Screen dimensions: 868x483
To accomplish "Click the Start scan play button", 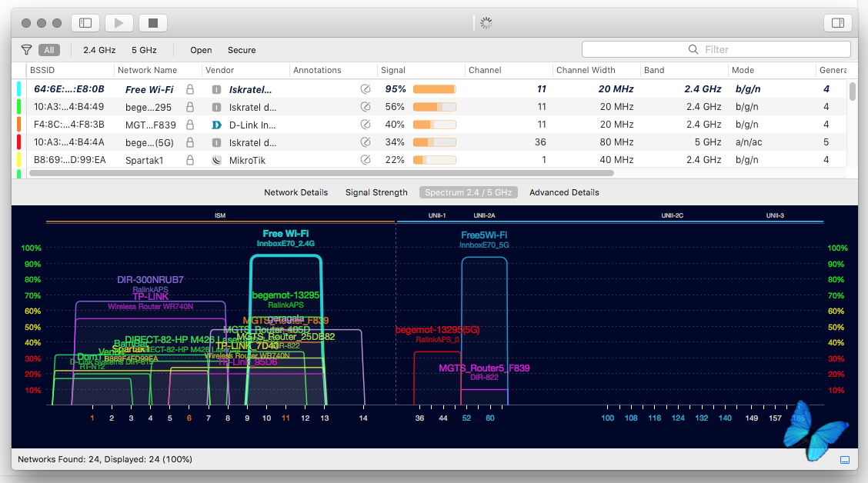I will [x=119, y=23].
